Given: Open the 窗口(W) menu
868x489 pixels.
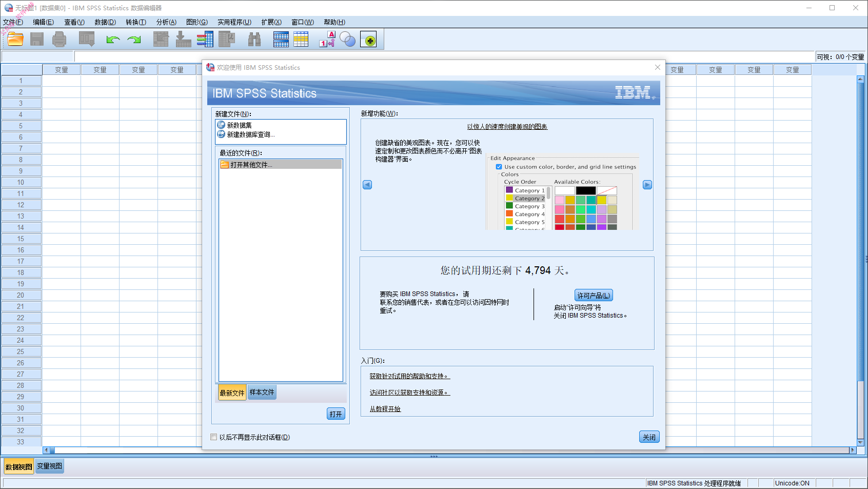Looking at the screenshot, I should click(303, 22).
